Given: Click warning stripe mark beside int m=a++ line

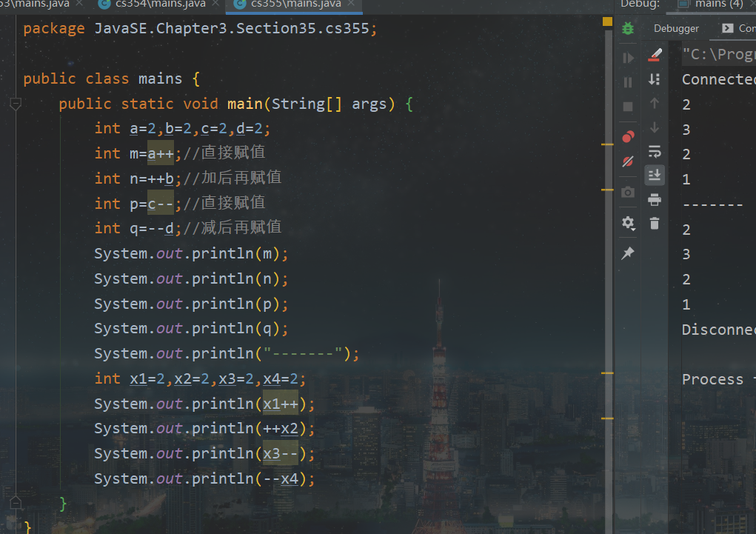Looking at the screenshot, I should (607, 144).
